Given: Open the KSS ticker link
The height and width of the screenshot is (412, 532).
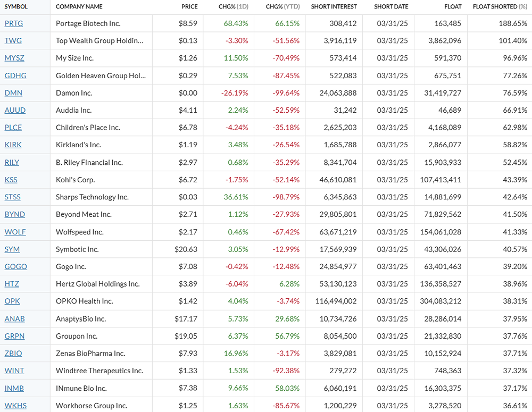Looking at the screenshot, I should (11, 180).
